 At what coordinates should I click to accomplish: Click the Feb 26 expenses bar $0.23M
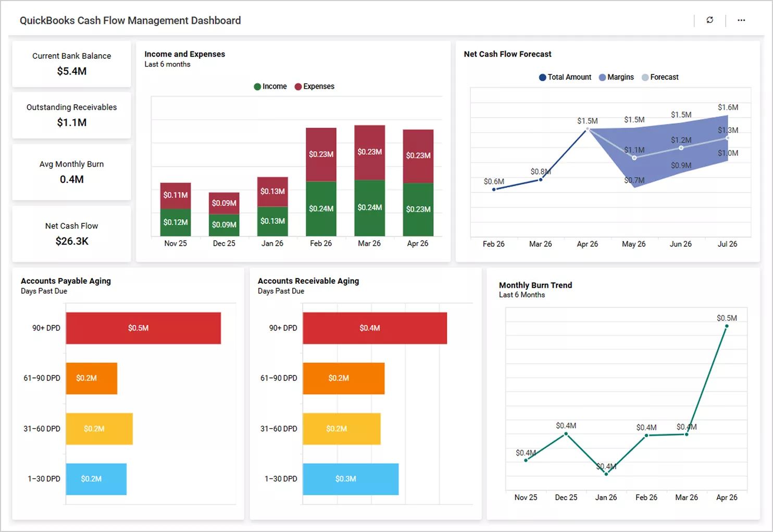[321, 155]
